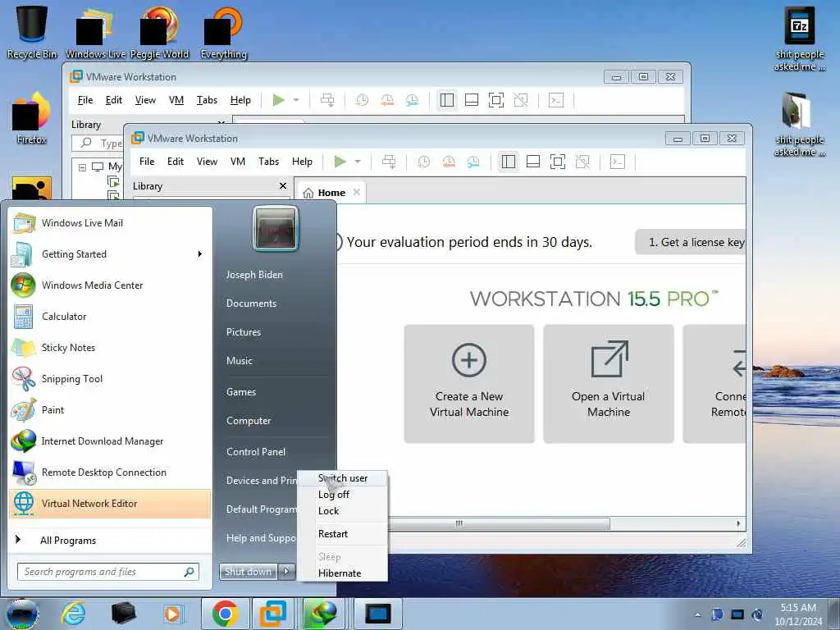
Task: Open Documents from Start menu
Action: (x=251, y=304)
